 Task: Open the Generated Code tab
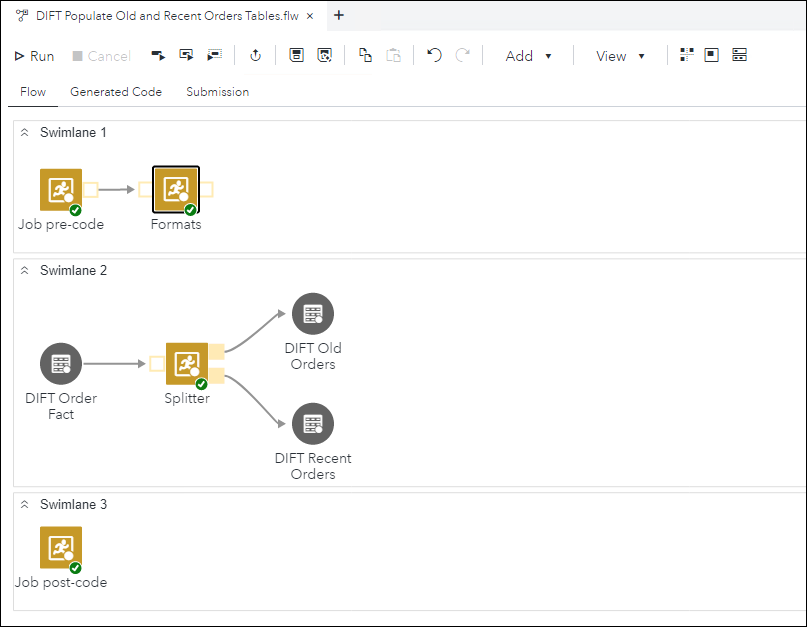coord(116,92)
